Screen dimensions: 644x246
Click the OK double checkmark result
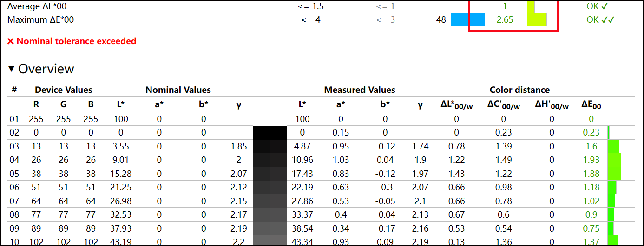pyautogui.click(x=600, y=19)
